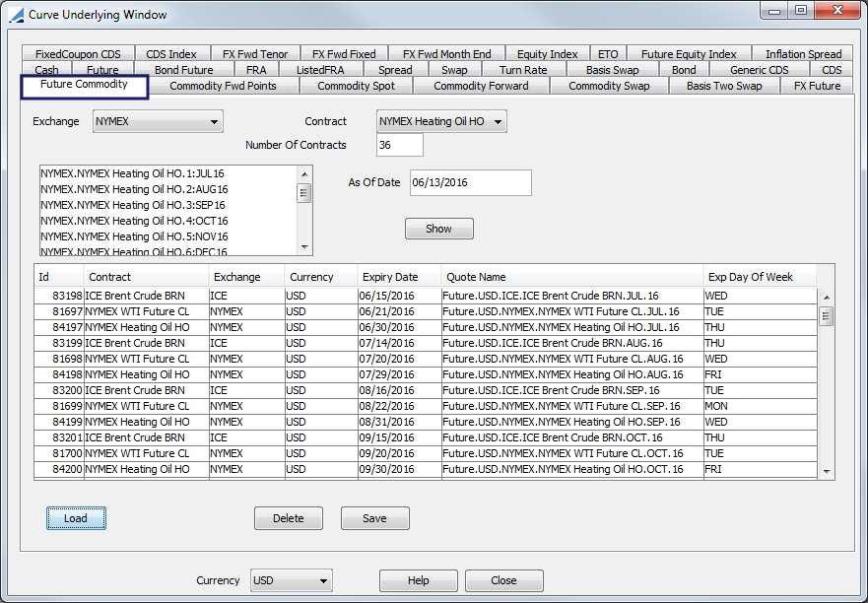
Task: Switch to the Future tab
Action: [103, 70]
